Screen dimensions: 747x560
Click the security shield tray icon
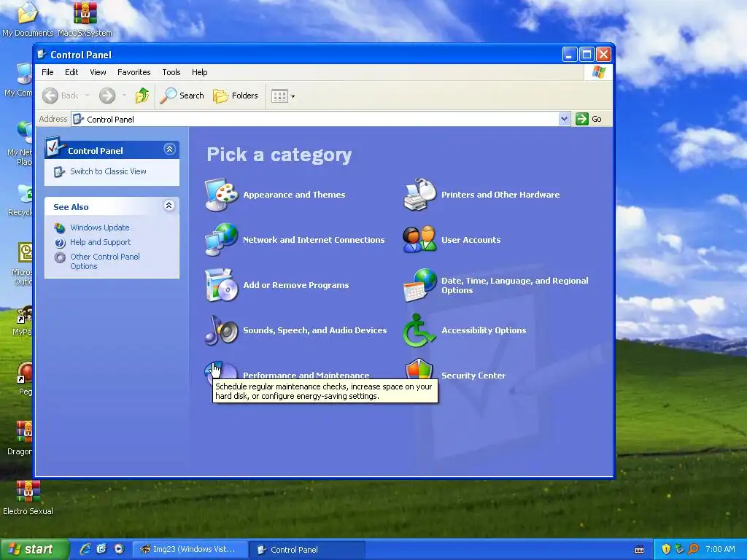(666, 549)
